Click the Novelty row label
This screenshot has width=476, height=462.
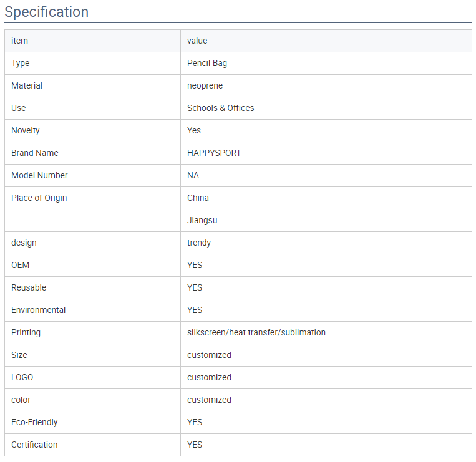[x=26, y=130]
